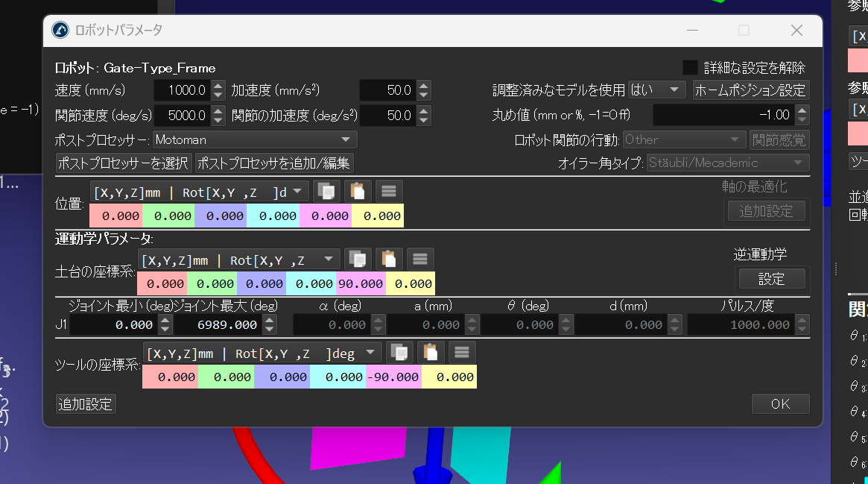Open ツールの座標系 coordinate format dropdown
This screenshot has width=868, height=484.
[262, 353]
